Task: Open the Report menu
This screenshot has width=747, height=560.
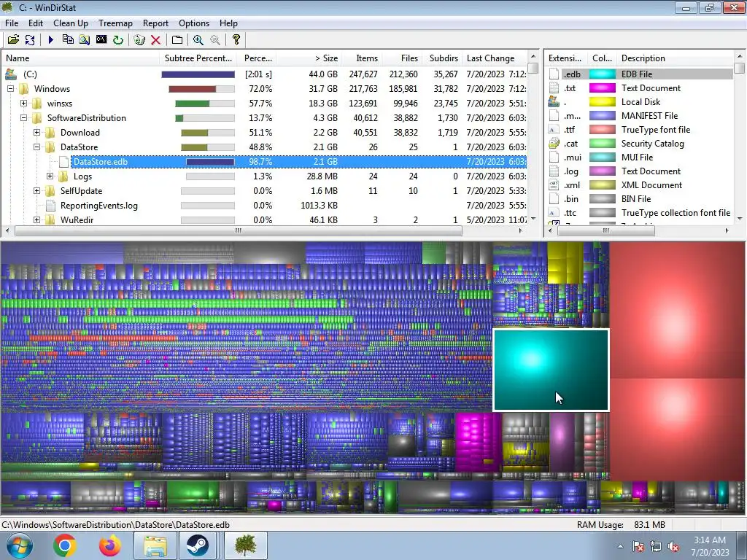Action: click(x=155, y=23)
